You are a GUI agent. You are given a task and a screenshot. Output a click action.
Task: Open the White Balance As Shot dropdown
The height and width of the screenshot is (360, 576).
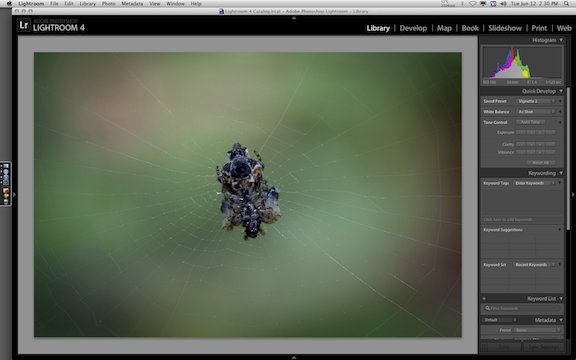[536, 112]
